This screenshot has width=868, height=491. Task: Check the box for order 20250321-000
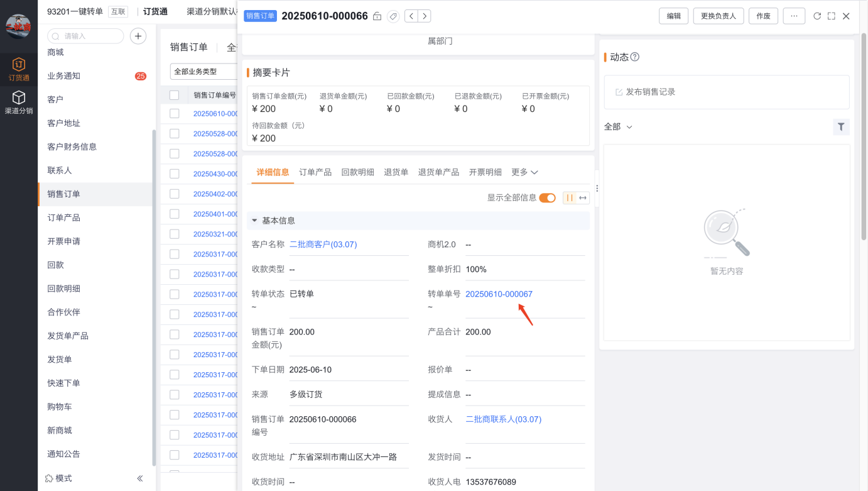(x=175, y=234)
